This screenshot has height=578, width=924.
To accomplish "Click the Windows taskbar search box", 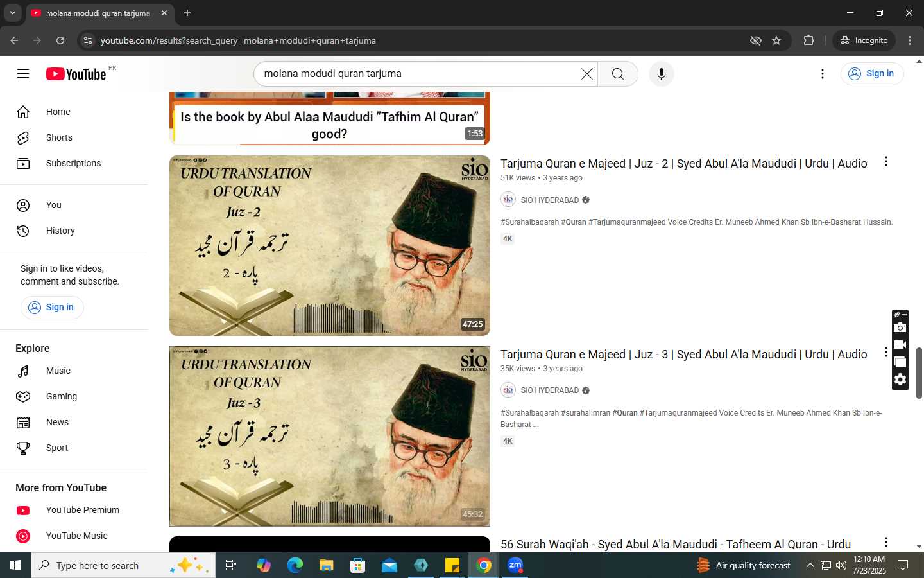I will (123, 565).
